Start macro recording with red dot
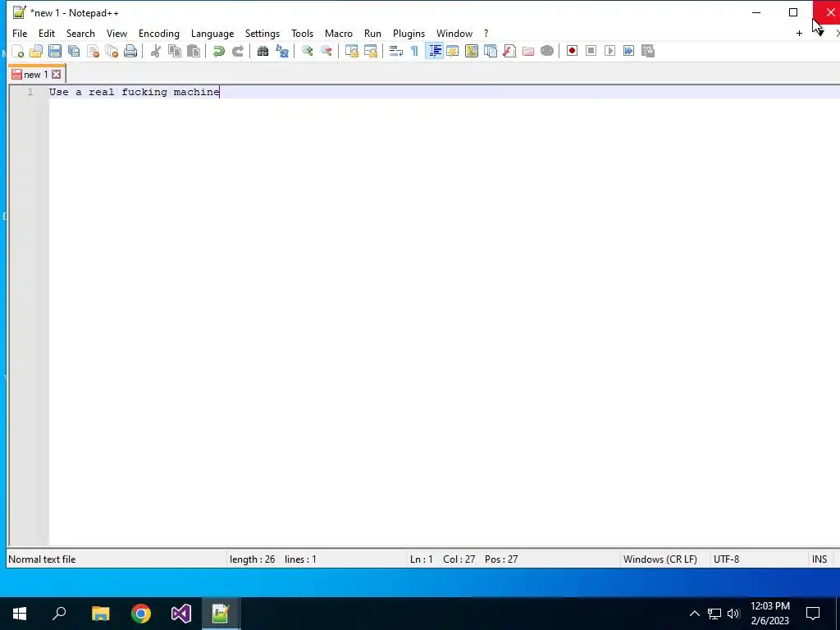This screenshot has width=840, height=630. (x=572, y=51)
